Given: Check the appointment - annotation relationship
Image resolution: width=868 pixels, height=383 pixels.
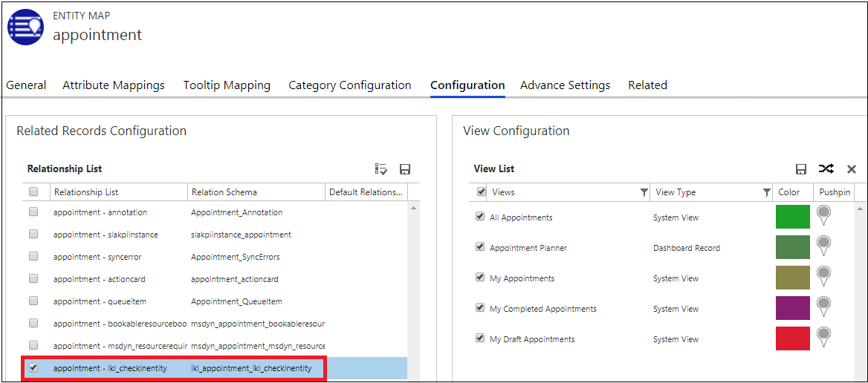Looking at the screenshot, I should (x=33, y=212).
